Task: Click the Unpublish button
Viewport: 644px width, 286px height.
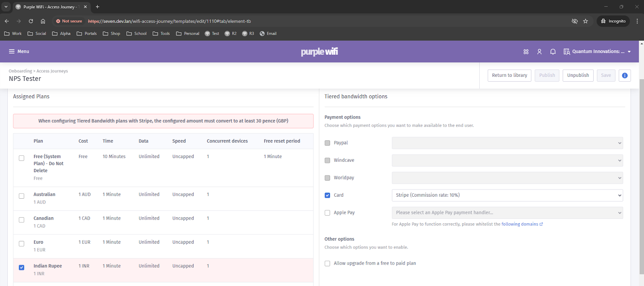Action: (578, 75)
